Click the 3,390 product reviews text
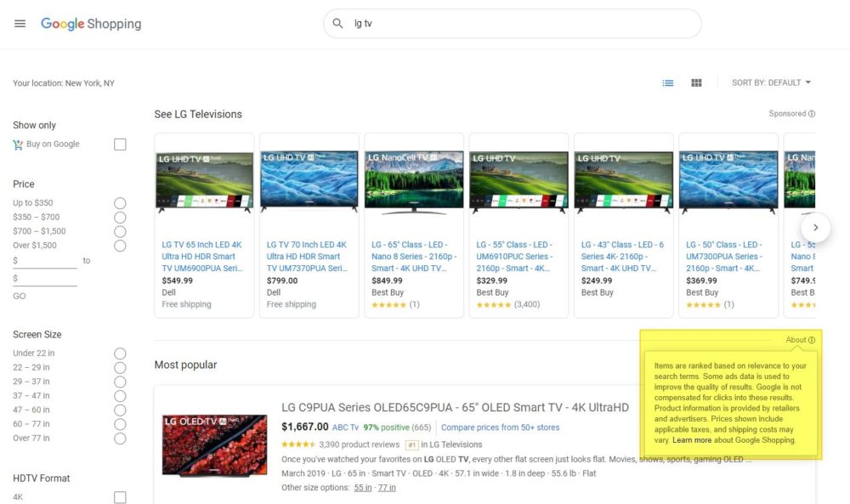 (359, 445)
